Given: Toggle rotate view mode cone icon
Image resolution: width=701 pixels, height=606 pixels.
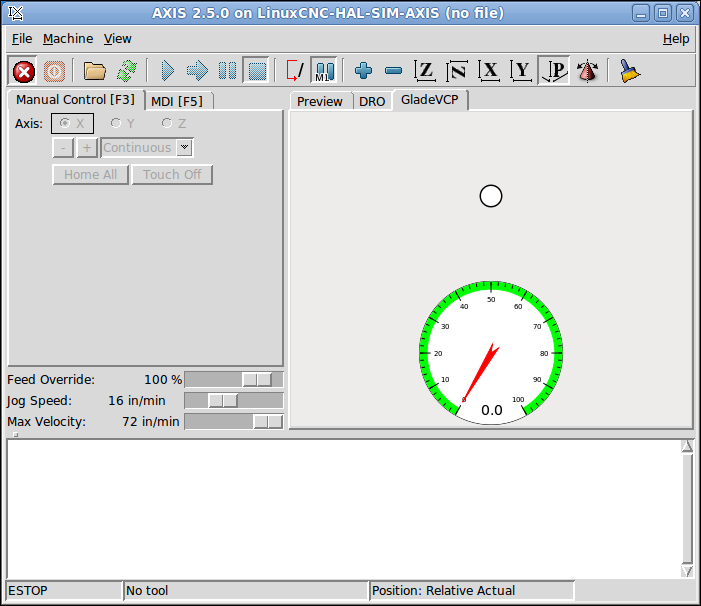Looking at the screenshot, I should click(587, 71).
